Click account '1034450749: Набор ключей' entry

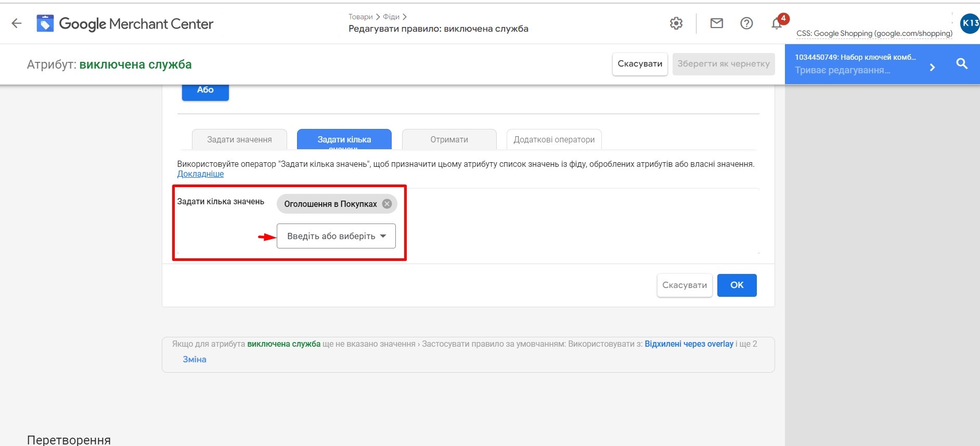click(x=855, y=57)
